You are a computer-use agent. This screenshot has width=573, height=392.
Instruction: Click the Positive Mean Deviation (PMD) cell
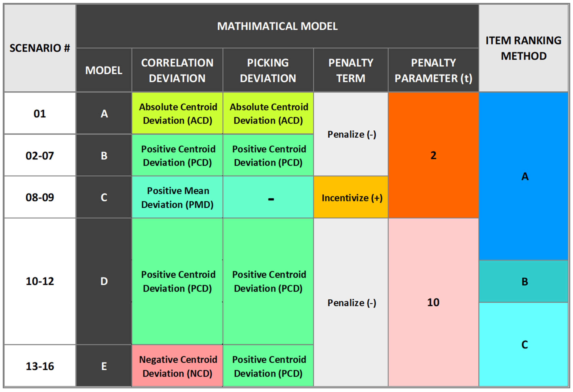[x=177, y=197]
